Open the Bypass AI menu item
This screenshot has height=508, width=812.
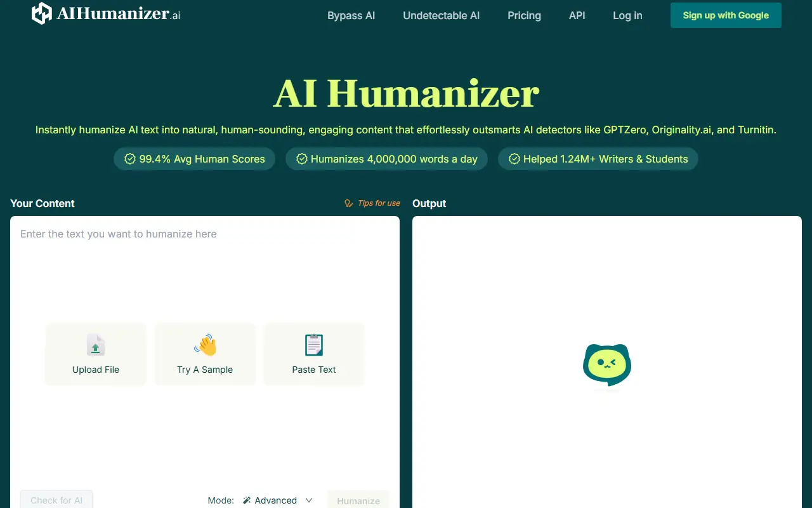(x=351, y=15)
